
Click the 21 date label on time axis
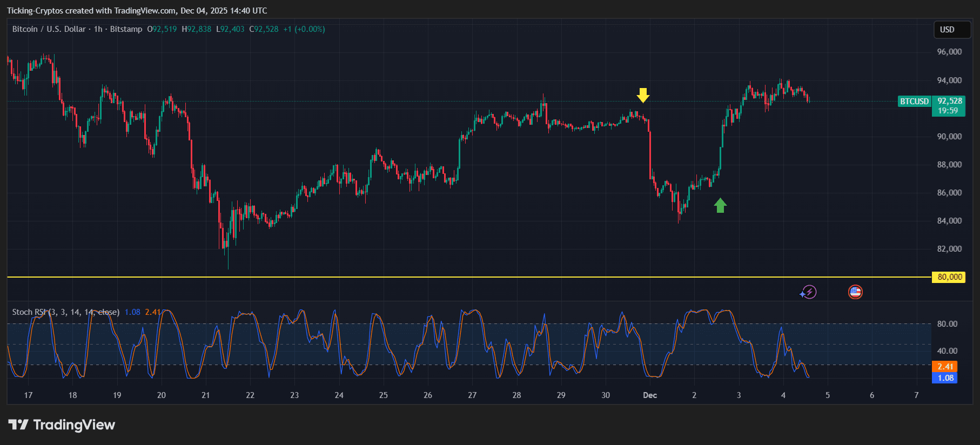[x=206, y=395]
